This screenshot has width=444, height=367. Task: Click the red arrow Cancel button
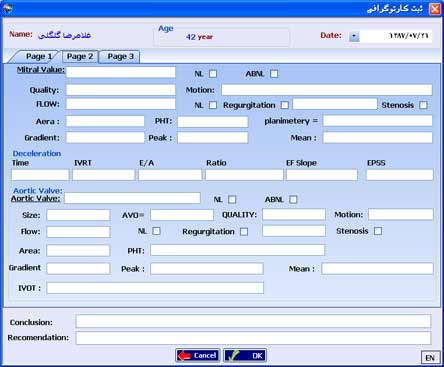pyautogui.click(x=198, y=356)
